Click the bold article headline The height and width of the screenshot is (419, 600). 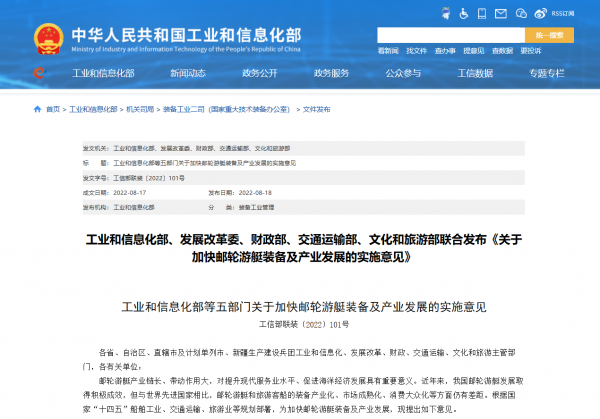[304, 248]
